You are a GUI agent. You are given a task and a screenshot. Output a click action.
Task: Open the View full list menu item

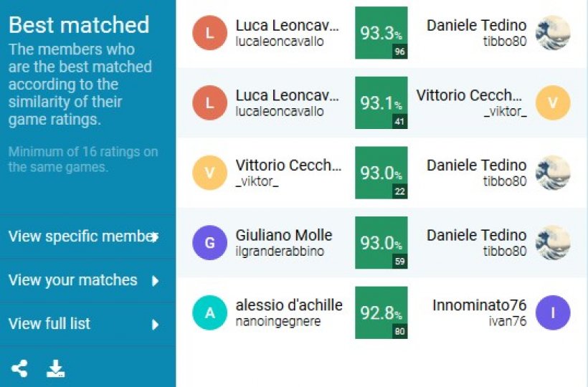coord(87,325)
